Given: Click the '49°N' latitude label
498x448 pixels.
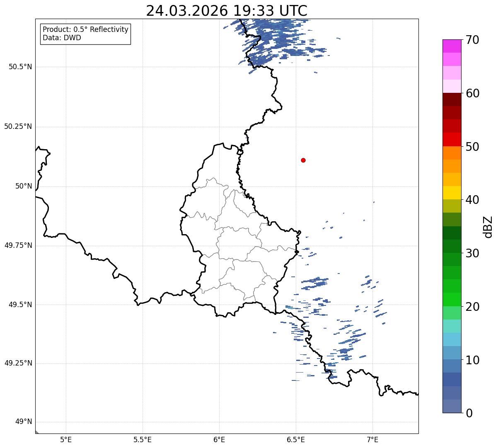Looking at the screenshot, I should coord(24,422).
